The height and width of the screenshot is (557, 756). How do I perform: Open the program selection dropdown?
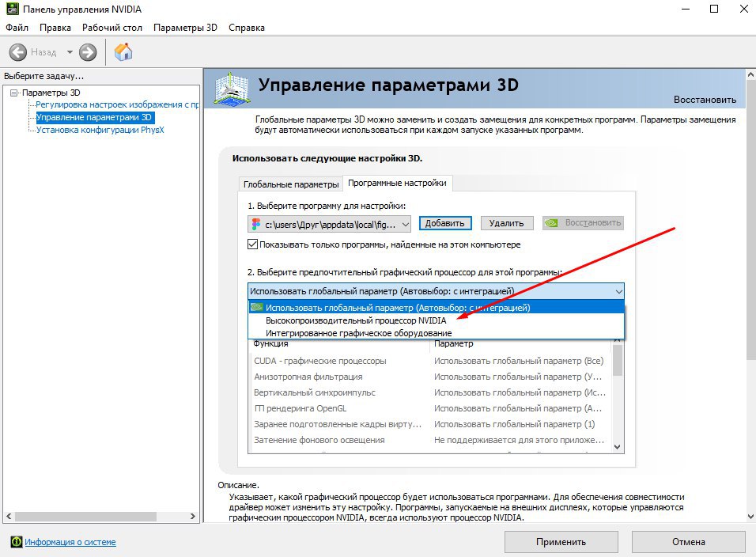point(329,224)
